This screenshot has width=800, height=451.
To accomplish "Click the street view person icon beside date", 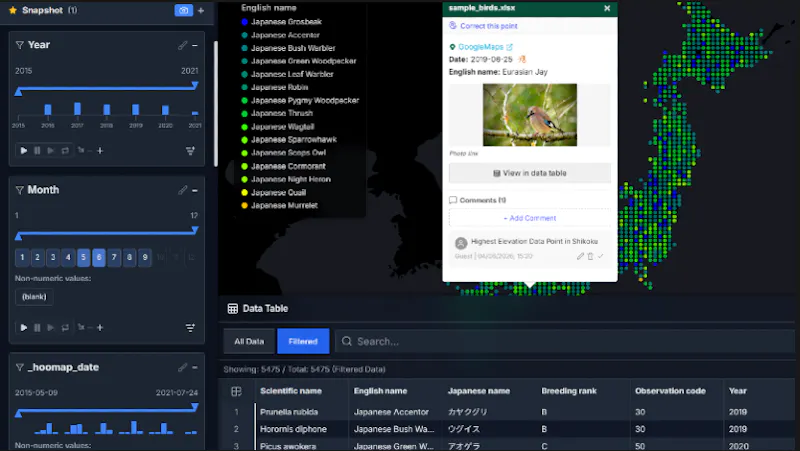I will (x=522, y=59).
